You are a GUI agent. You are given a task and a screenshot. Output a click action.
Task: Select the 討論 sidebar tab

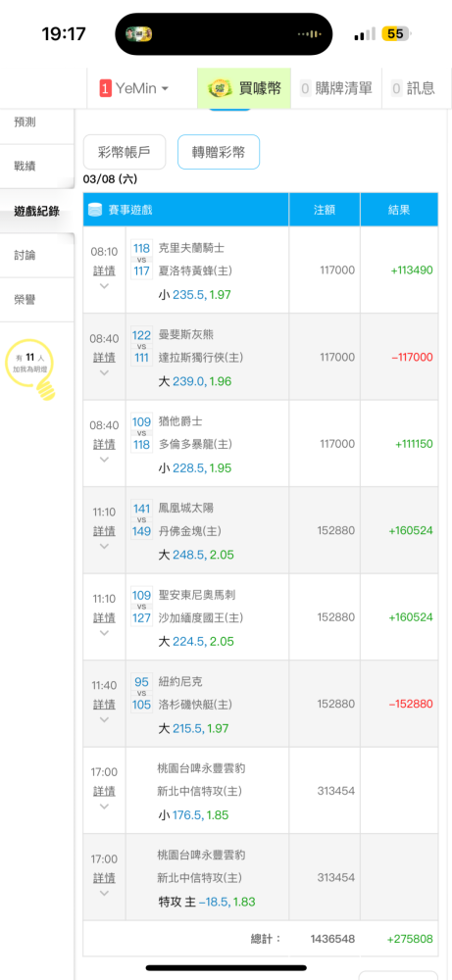[x=25, y=255]
